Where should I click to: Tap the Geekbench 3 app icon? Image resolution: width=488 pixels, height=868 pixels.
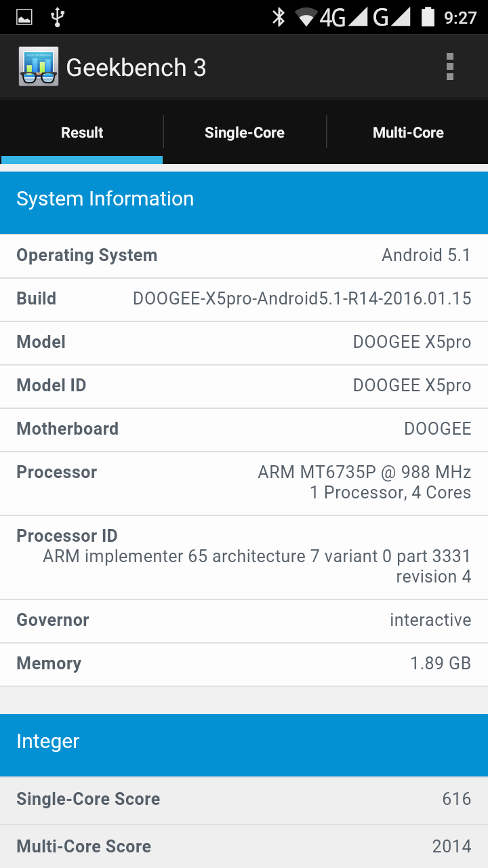tap(39, 67)
